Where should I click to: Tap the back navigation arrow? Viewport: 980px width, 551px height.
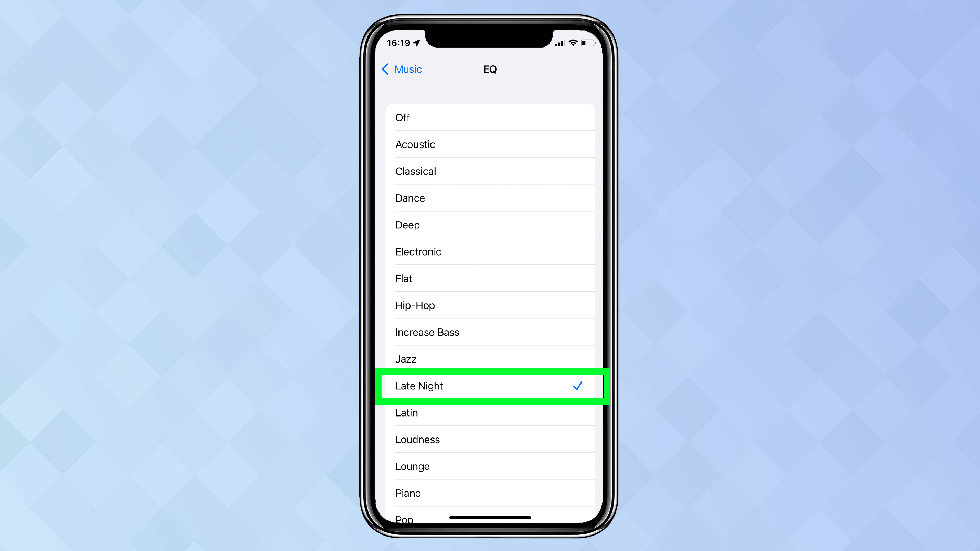coord(384,69)
